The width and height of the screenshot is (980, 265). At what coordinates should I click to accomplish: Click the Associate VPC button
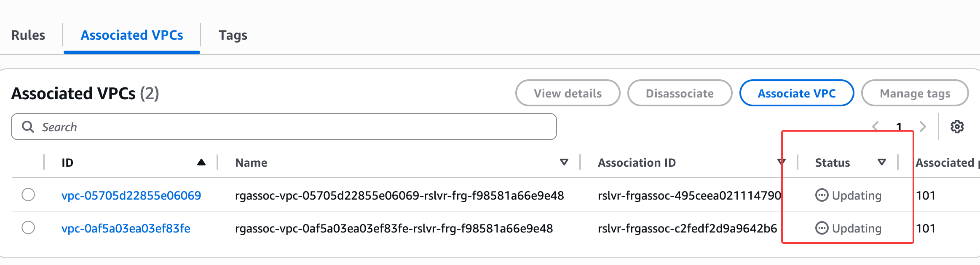click(796, 93)
